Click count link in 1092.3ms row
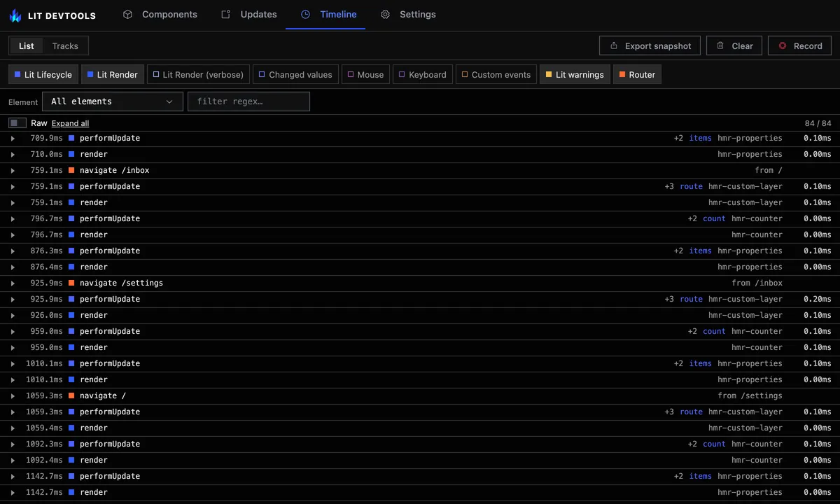The height and width of the screenshot is (504, 840). coord(714,444)
